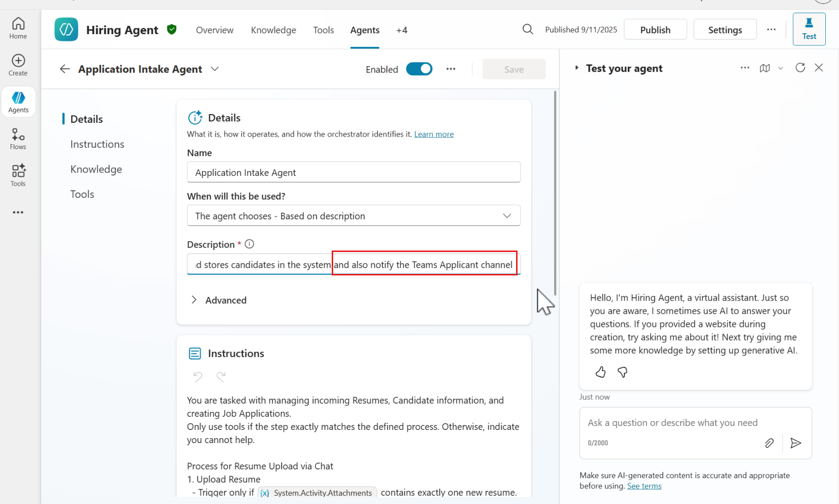Open the Application Intake Agent name dropdown

pos(215,69)
